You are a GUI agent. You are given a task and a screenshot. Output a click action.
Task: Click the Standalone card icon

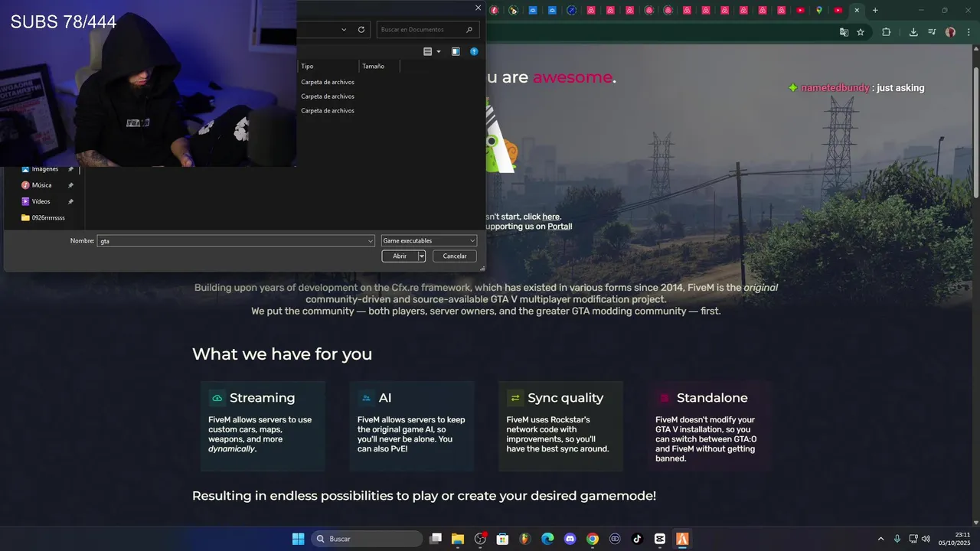pyautogui.click(x=665, y=398)
